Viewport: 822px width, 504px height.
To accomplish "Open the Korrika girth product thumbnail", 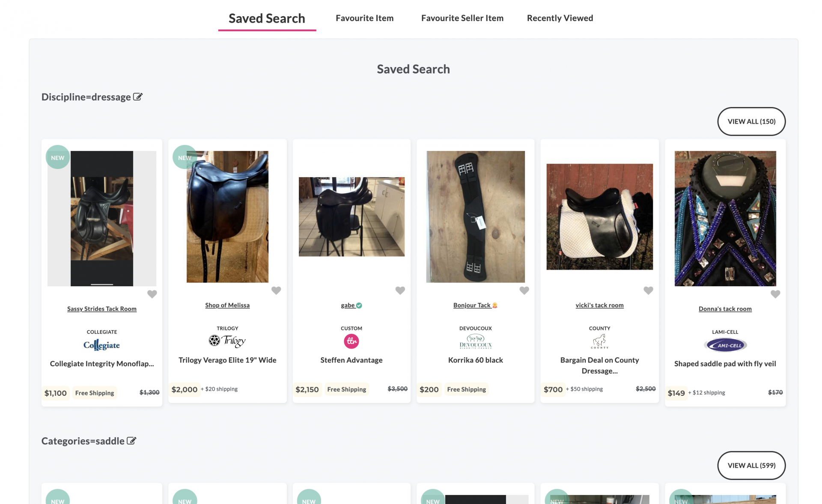I will 475,216.
